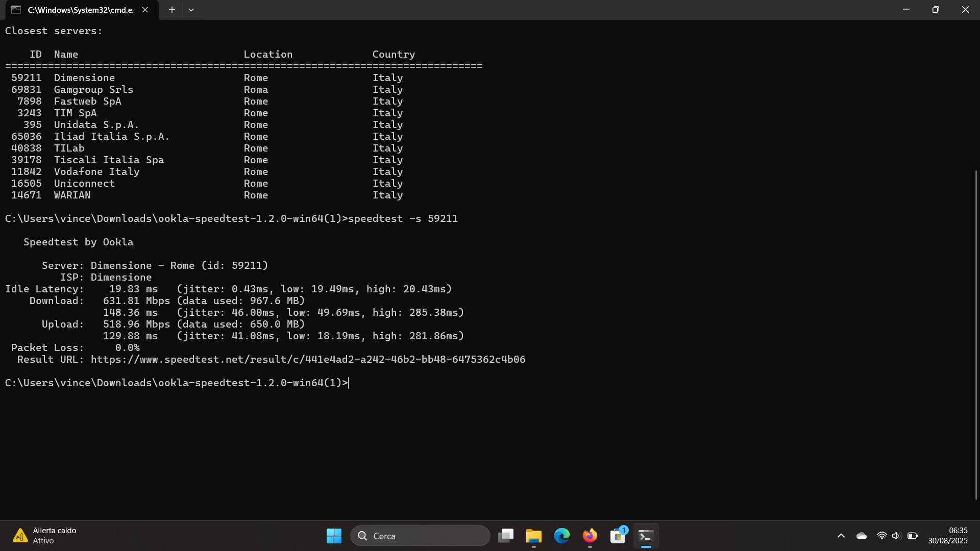Show hidden system tray icons
Screen dimensions: 980x551
pyautogui.click(x=841, y=536)
